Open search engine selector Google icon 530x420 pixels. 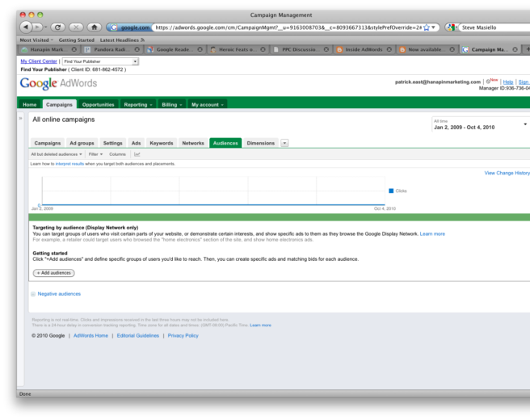click(x=450, y=27)
